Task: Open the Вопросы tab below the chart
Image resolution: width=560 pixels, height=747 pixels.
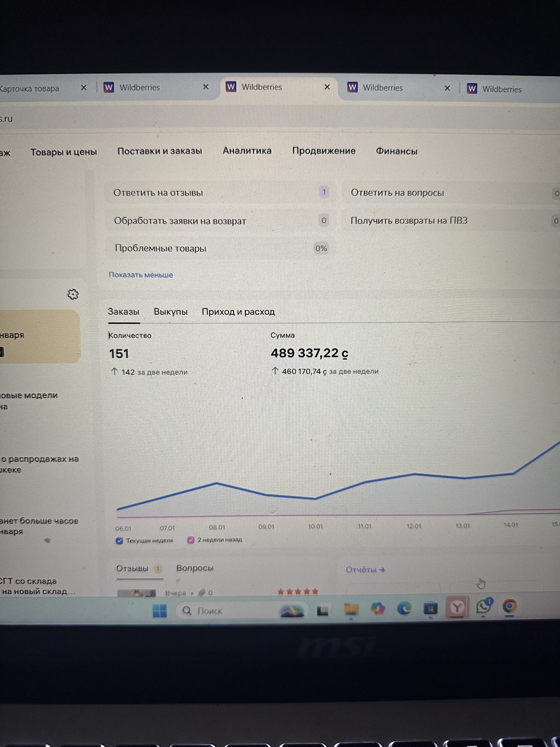Action: pyautogui.click(x=195, y=568)
